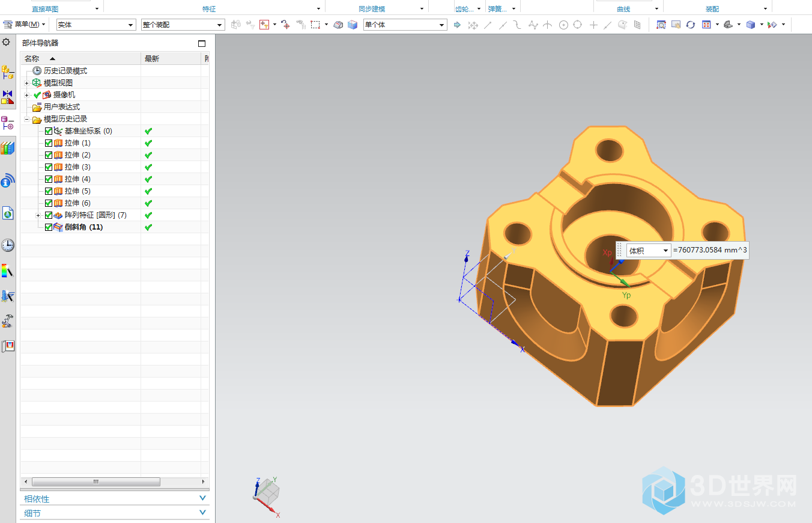Suppress 拉伸 (6) via its checkbox
This screenshot has width=812, height=523.
point(49,203)
